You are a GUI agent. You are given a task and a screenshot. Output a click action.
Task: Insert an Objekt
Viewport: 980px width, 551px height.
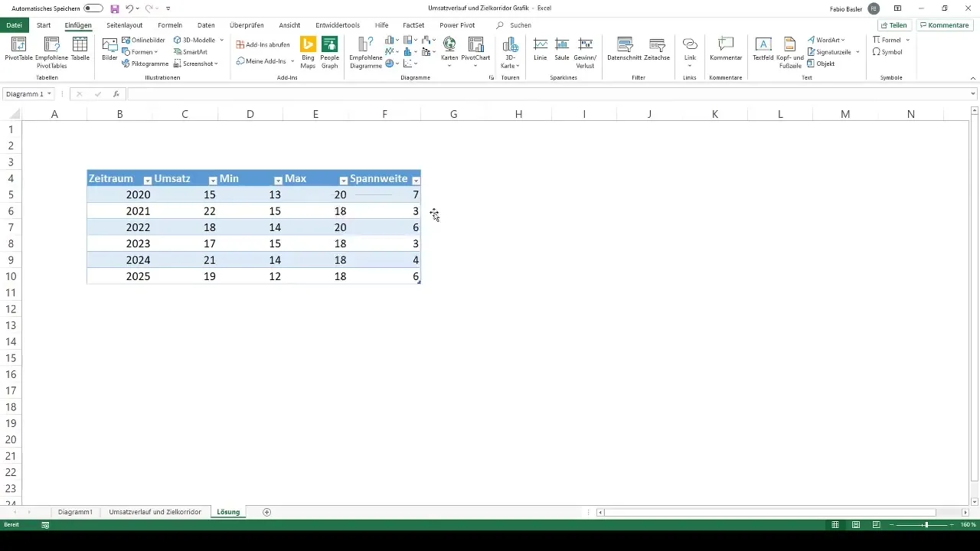click(x=821, y=64)
